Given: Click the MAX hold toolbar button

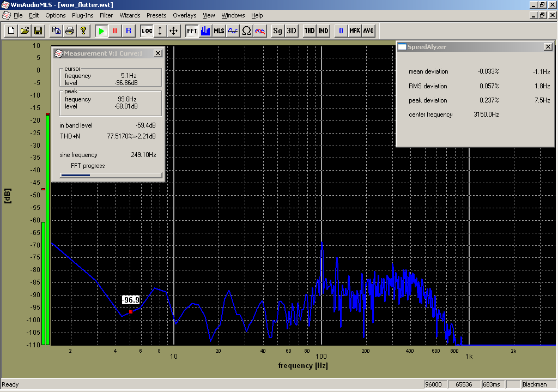Looking at the screenshot, I should pos(355,31).
